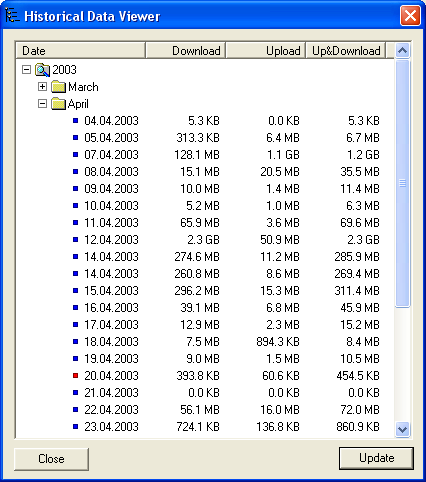426x482 pixels.
Task: Click the blue marker beside 12.04.2003
Action: (75, 240)
